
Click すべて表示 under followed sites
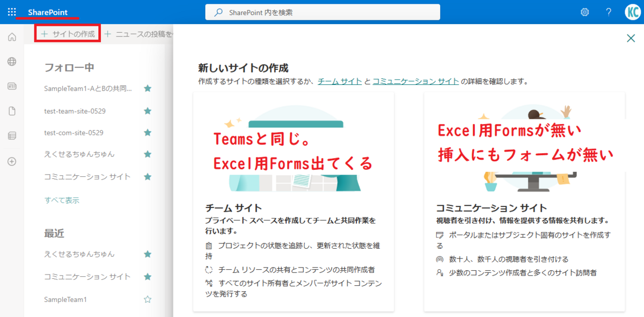[x=62, y=200]
